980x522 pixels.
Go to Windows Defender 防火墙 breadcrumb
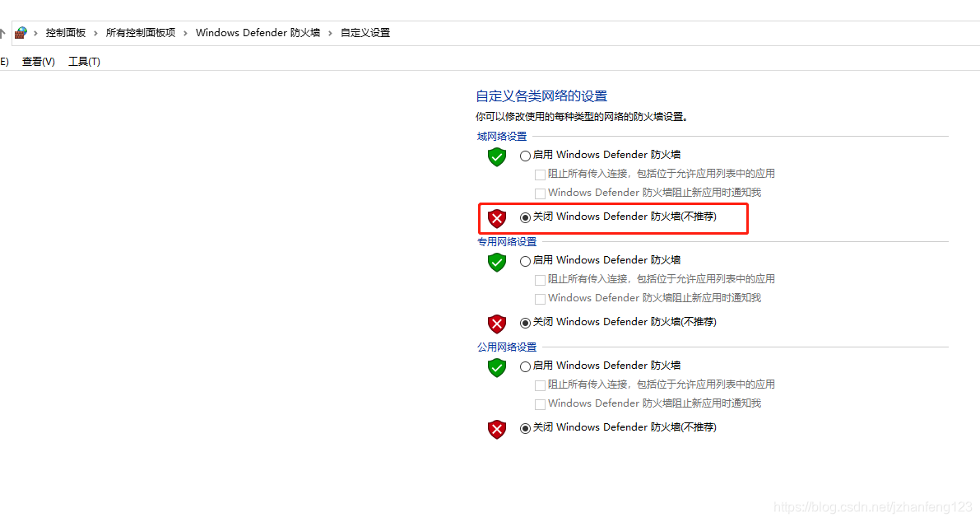coord(258,32)
